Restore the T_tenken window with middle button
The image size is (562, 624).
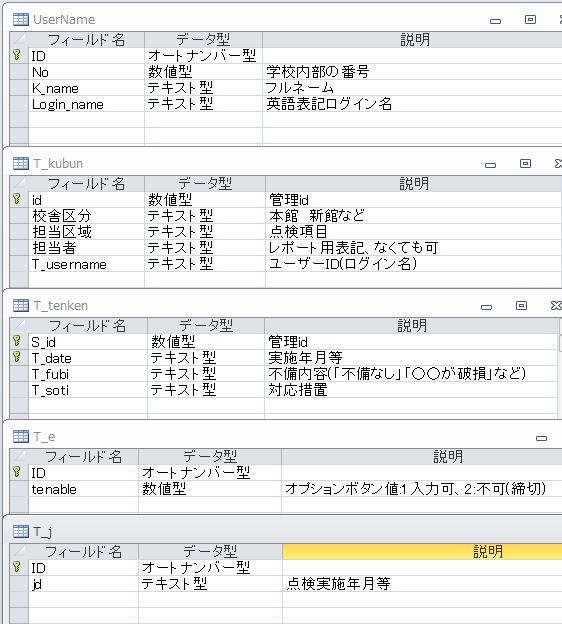pos(521,305)
